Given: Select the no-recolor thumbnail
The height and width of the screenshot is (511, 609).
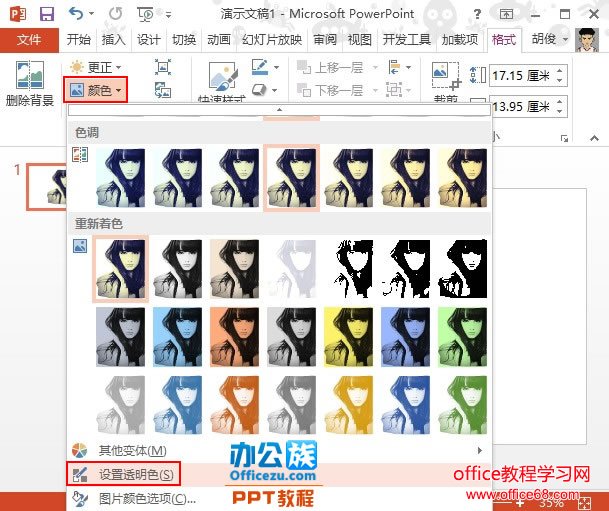Looking at the screenshot, I should coord(120,269).
